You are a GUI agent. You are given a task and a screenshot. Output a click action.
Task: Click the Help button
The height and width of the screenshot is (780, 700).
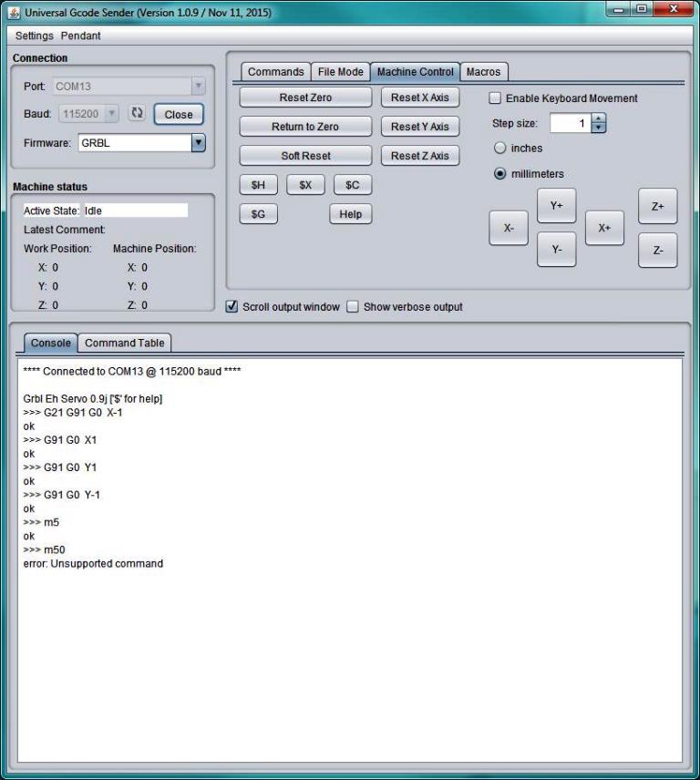[x=351, y=214]
